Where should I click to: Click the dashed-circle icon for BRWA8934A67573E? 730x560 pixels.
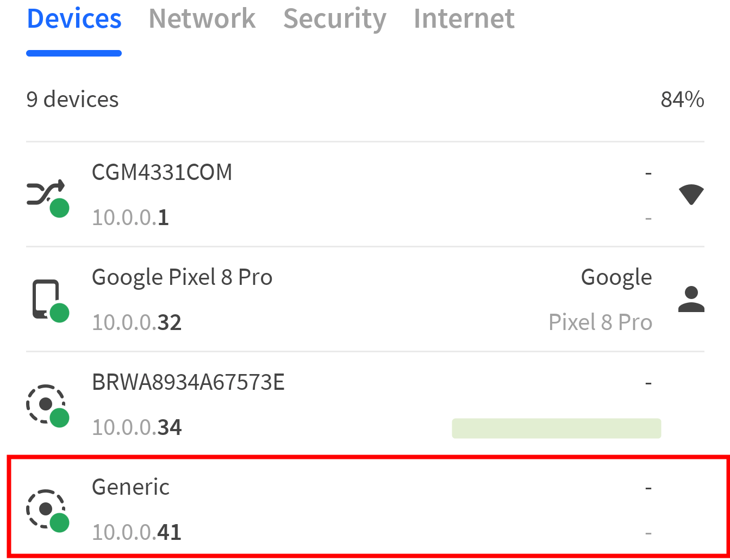tap(45, 403)
